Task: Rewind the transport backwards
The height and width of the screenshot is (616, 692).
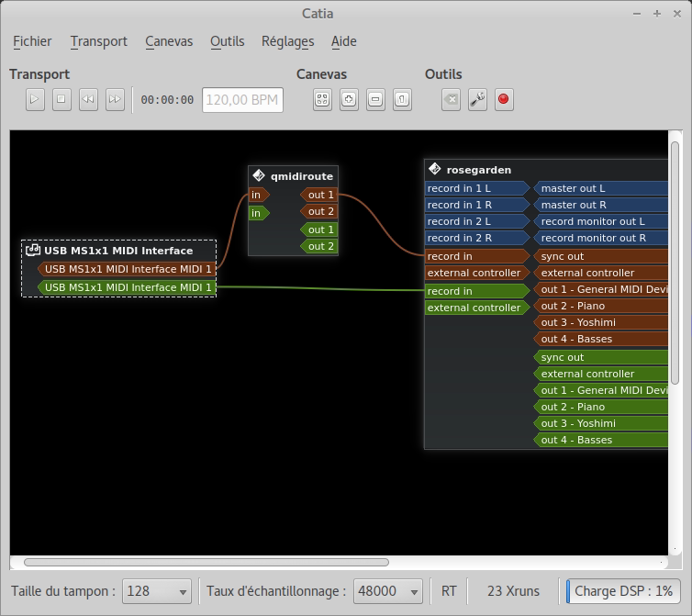Action: 88,99
